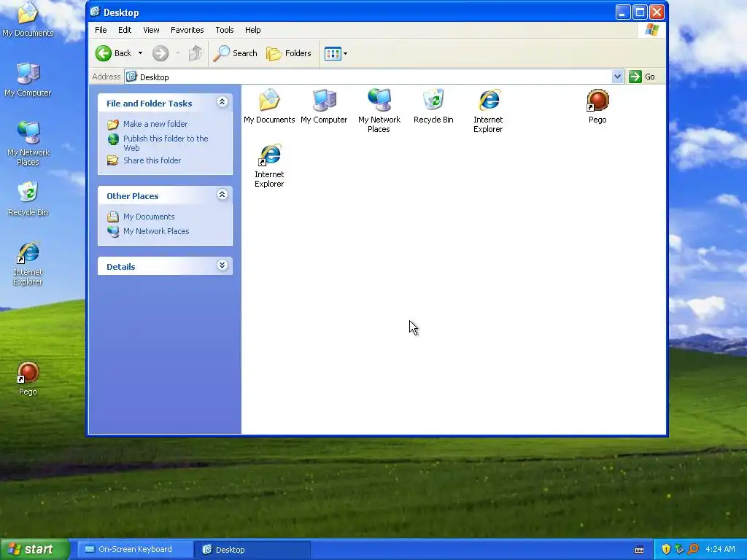
Task: Click the greyed Forward arrow button
Action: pyautogui.click(x=160, y=53)
